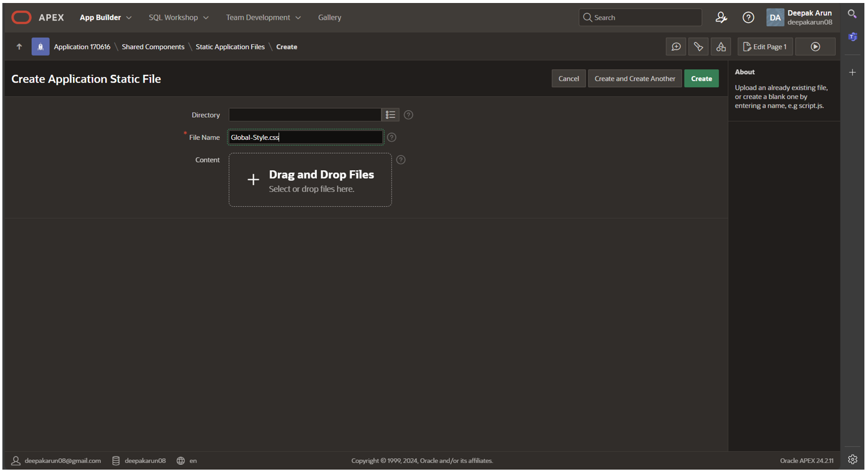868x475 pixels.
Task: Navigate to Static Application Files breadcrumb
Action: coord(230,47)
